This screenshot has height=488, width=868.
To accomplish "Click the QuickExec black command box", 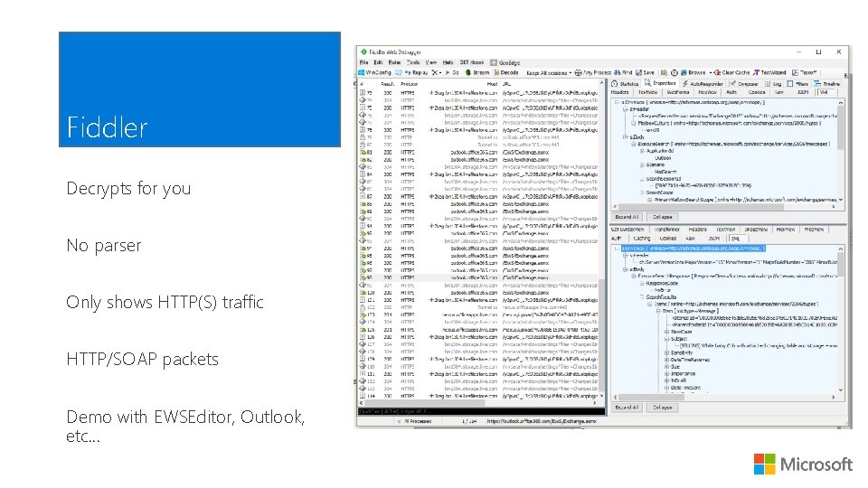I will tap(480, 412).
